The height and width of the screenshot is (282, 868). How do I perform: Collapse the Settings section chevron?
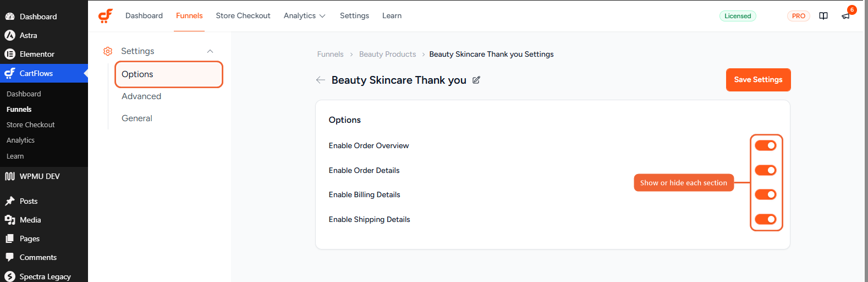[210, 51]
